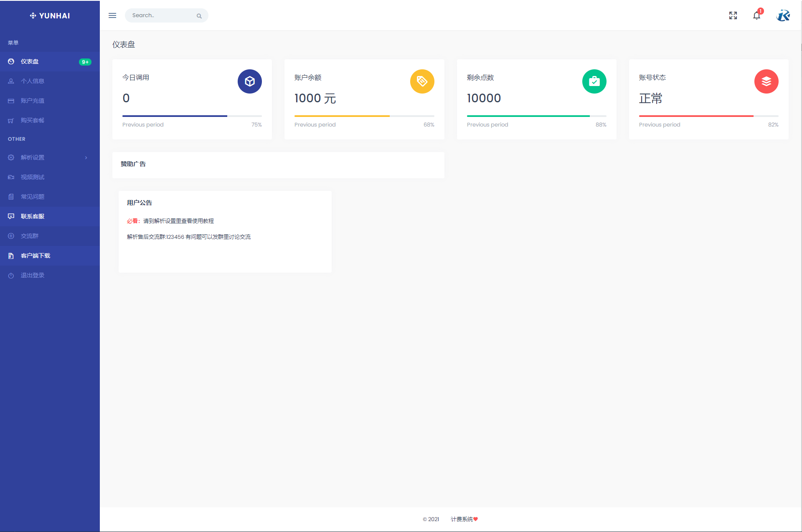Screen dimensions: 802x532
Task: Click 退出登录 to log out
Action: [33, 276]
